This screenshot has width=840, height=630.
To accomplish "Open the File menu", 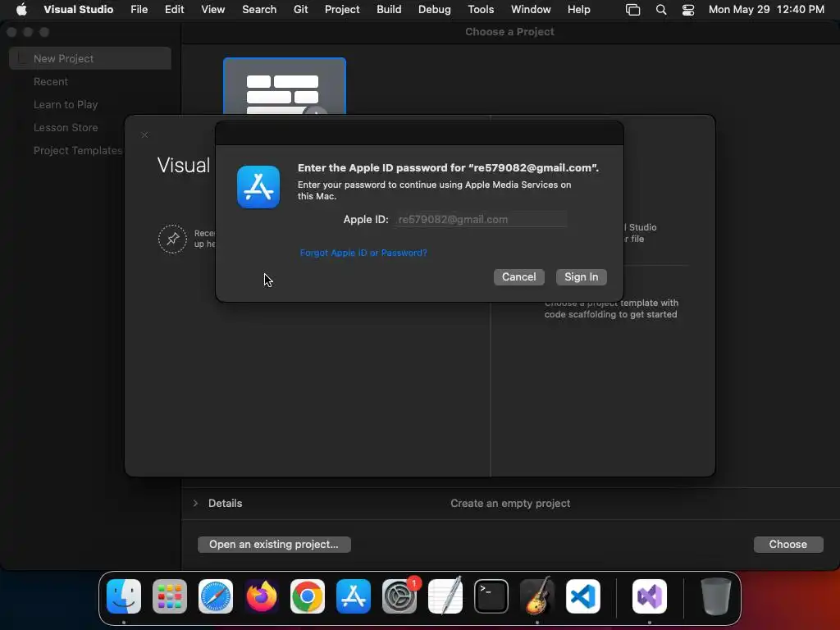I will [x=139, y=10].
